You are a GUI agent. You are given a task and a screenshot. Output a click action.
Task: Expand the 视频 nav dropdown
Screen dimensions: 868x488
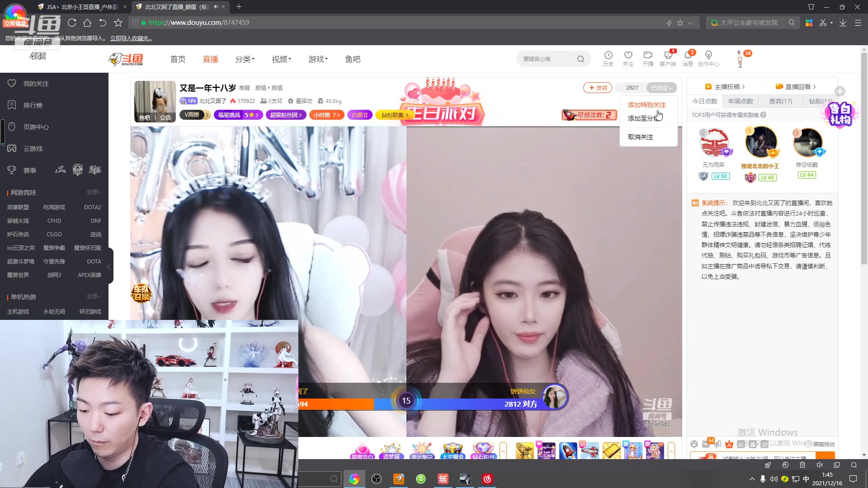281,59
